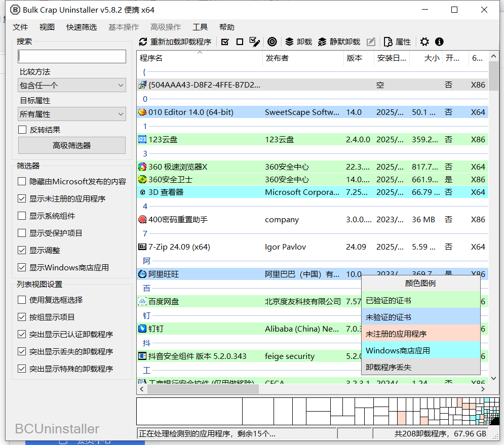Toggle 显示Windows商店应用 checkbox
This screenshot has height=445, width=504.
[x=22, y=267]
